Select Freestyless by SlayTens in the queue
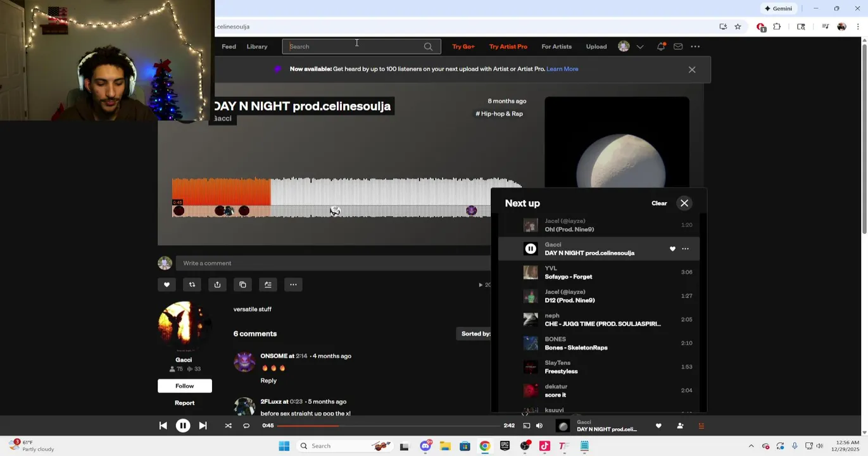This screenshot has width=868, height=456. [599, 367]
